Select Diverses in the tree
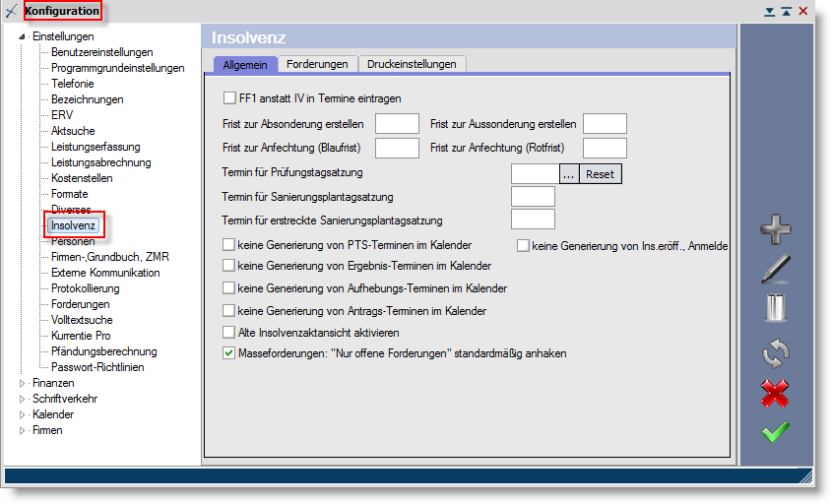 pyautogui.click(x=71, y=209)
